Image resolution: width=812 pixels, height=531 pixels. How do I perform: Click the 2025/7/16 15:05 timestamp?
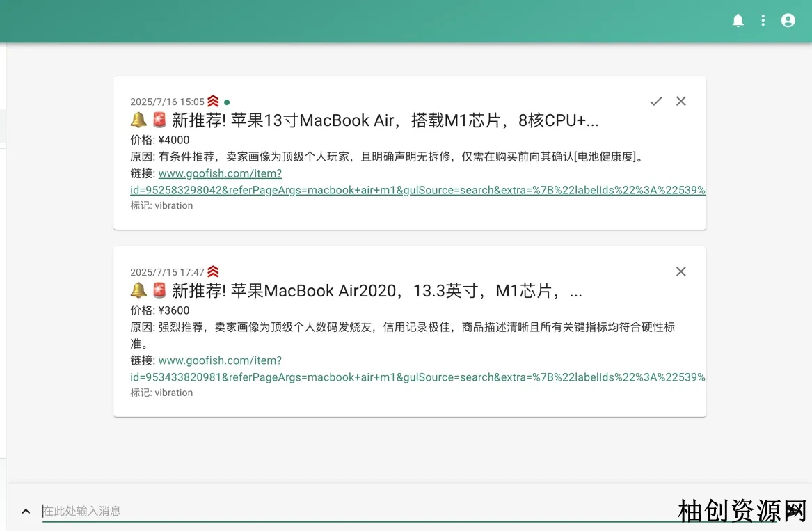click(x=167, y=102)
